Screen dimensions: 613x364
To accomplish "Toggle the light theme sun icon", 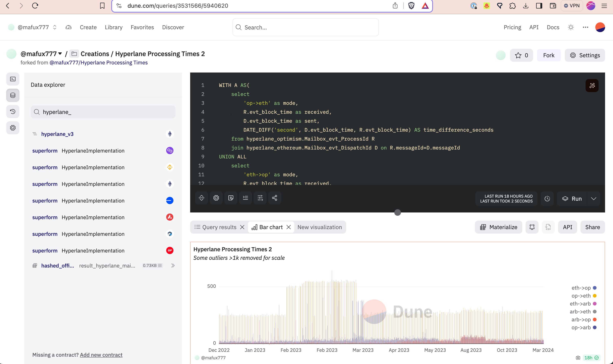I will (571, 27).
